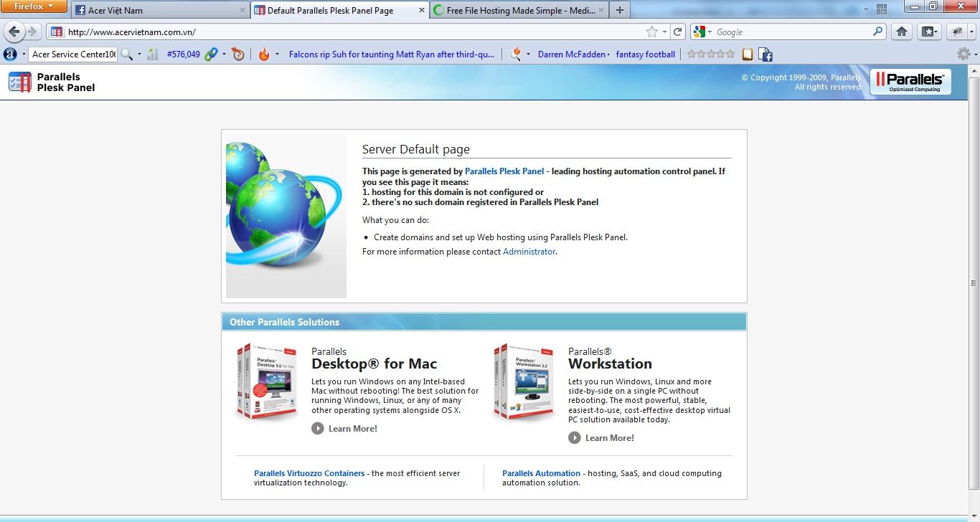Click Learn More under Desktop for Mac

(x=353, y=429)
